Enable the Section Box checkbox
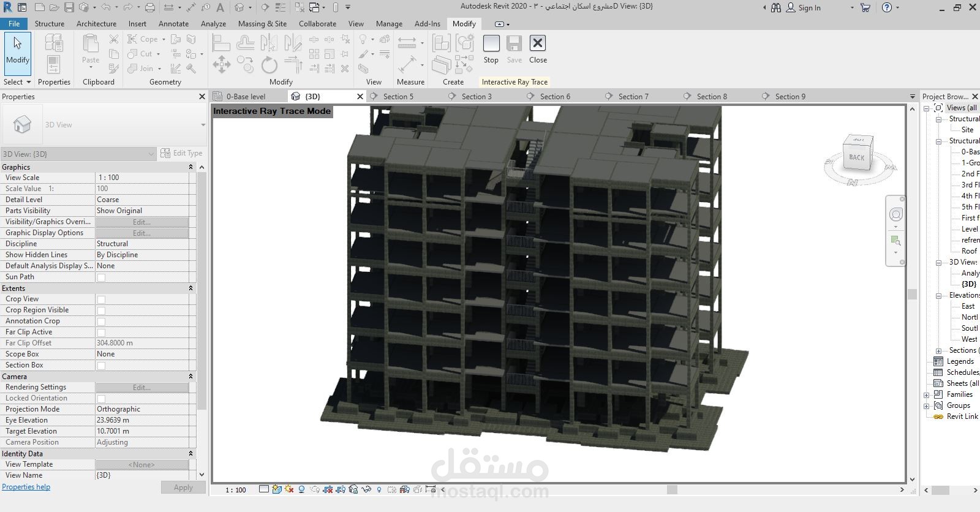Image resolution: width=980 pixels, height=512 pixels. tap(102, 366)
